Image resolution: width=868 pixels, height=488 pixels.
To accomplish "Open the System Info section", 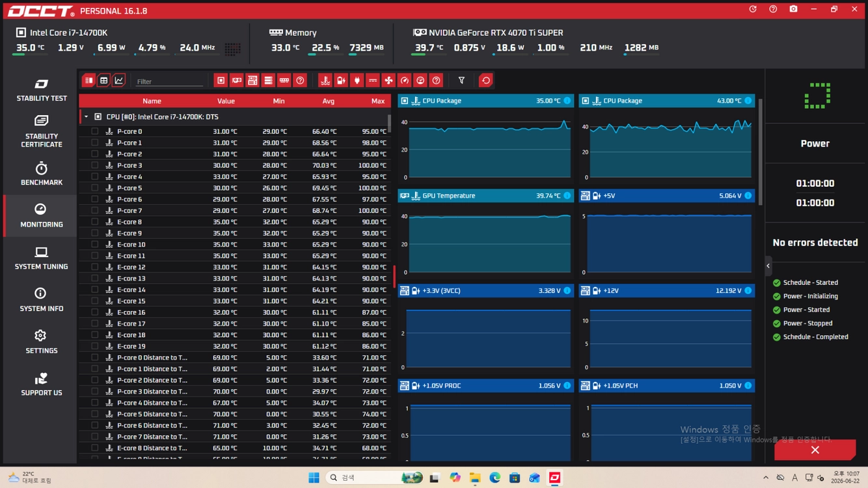I will coord(41,300).
